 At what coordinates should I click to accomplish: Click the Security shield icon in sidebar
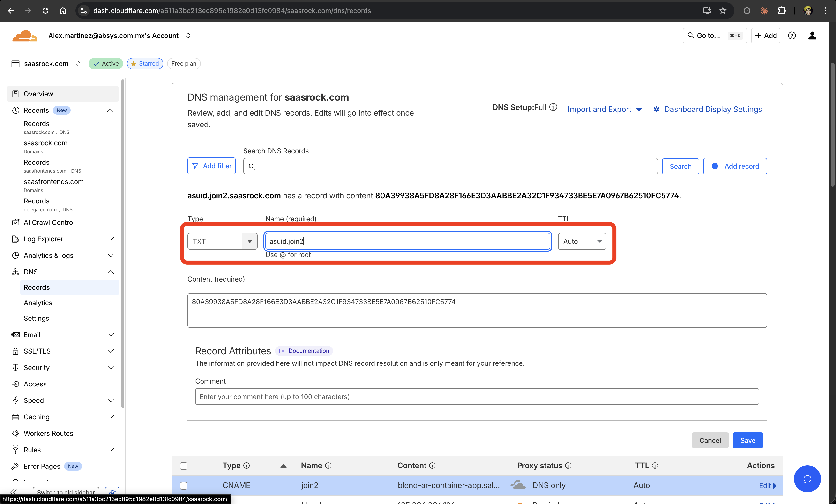[x=15, y=367]
